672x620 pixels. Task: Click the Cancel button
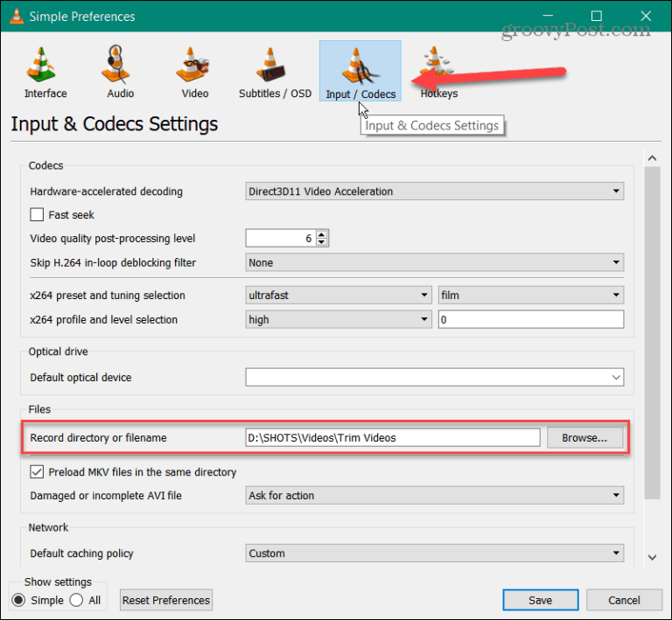coord(624,600)
